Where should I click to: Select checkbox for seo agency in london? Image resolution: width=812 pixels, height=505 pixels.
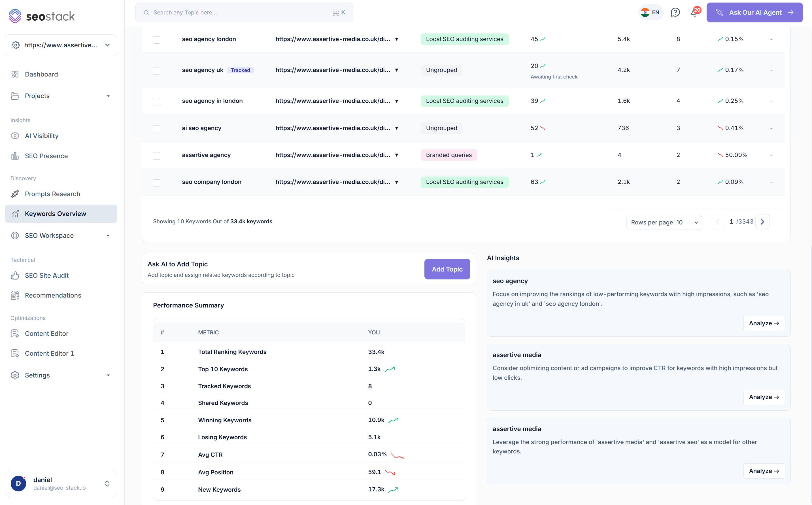(157, 101)
